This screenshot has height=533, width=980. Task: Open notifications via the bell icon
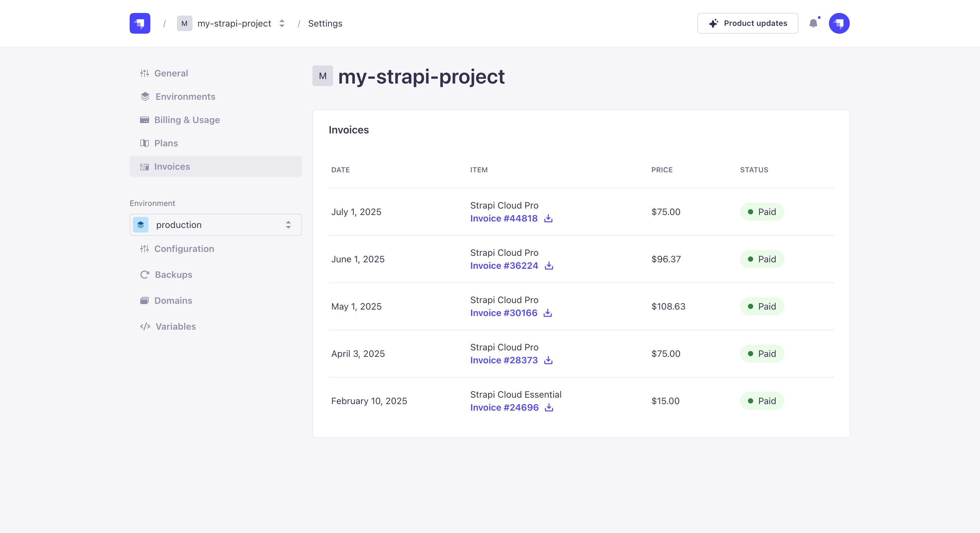(x=814, y=23)
